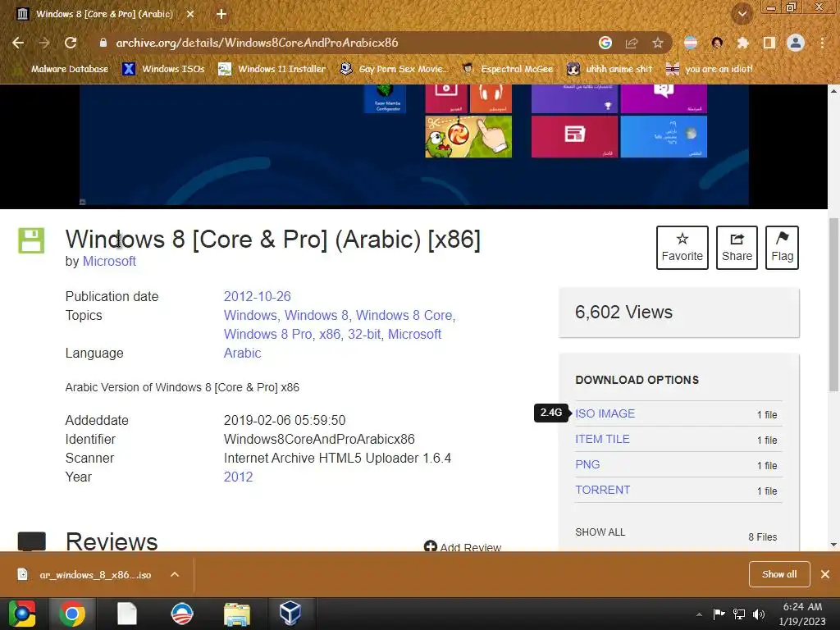Click the page scroll down arrow
840x630 pixels.
pyautogui.click(x=833, y=545)
